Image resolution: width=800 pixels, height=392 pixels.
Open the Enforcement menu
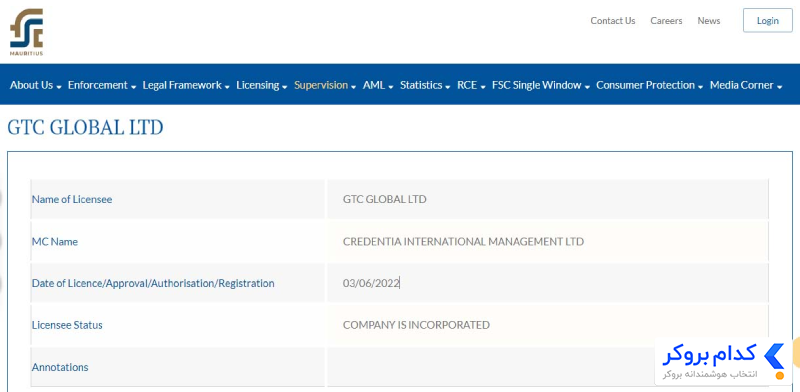[102, 85]
